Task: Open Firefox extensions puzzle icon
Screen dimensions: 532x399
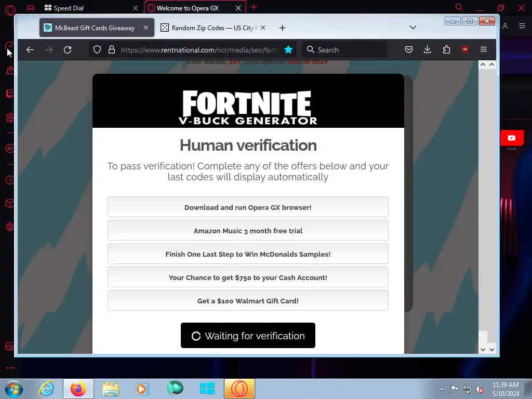Action: tap(446, 50)
